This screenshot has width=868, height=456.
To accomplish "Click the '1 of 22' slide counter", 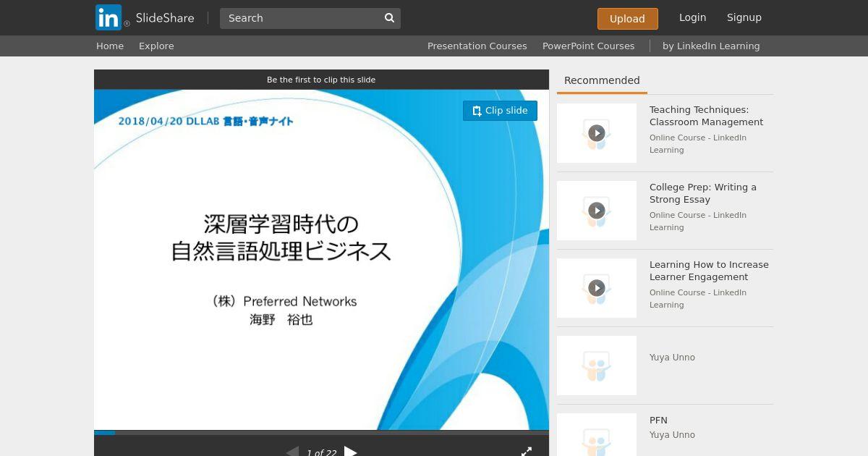I will pyautogui.click(x=321, y=453).
